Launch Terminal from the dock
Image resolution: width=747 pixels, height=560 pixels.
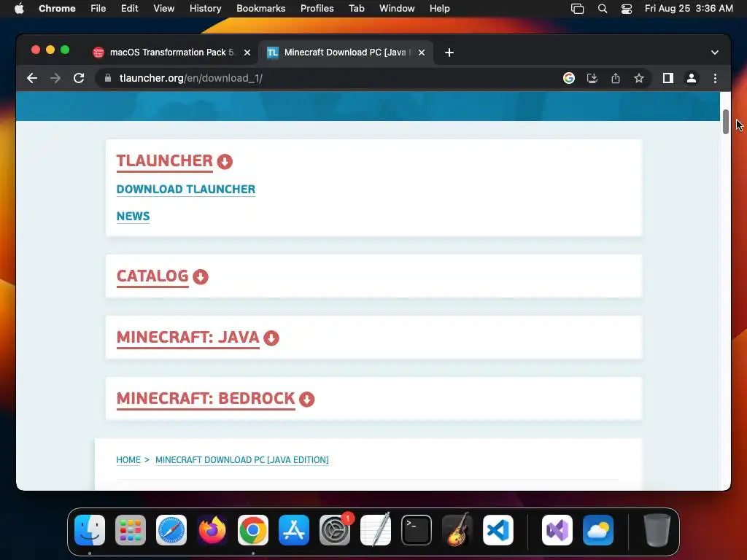417,530
